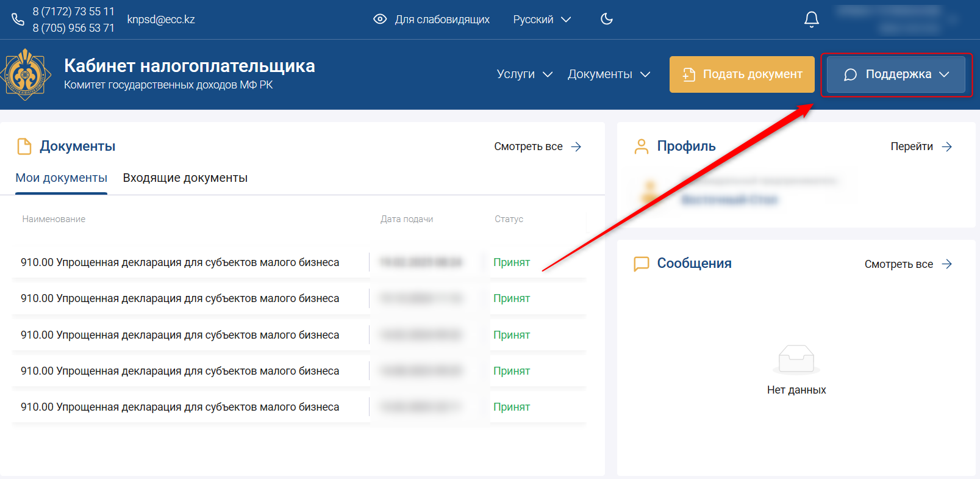Viewport: 980px width, 479px height.
Task: Click the knpsd@ecc.kz email address
Action: point(161,20)
